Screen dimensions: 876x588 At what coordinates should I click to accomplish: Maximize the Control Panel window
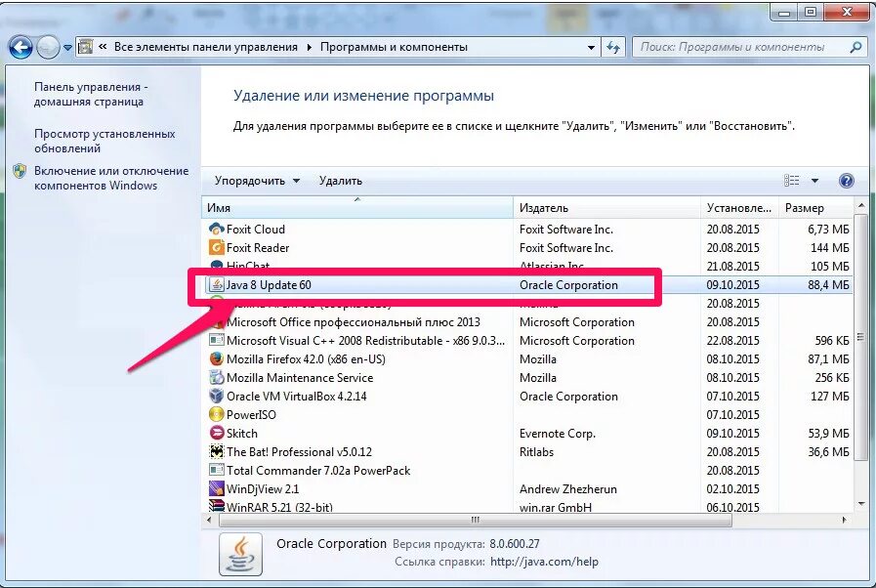pyautogui.click(x=811, y=12)
